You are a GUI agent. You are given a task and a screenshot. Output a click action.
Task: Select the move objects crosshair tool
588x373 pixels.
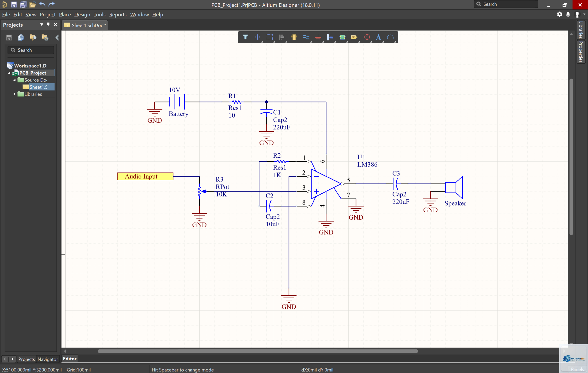[257, 37]
